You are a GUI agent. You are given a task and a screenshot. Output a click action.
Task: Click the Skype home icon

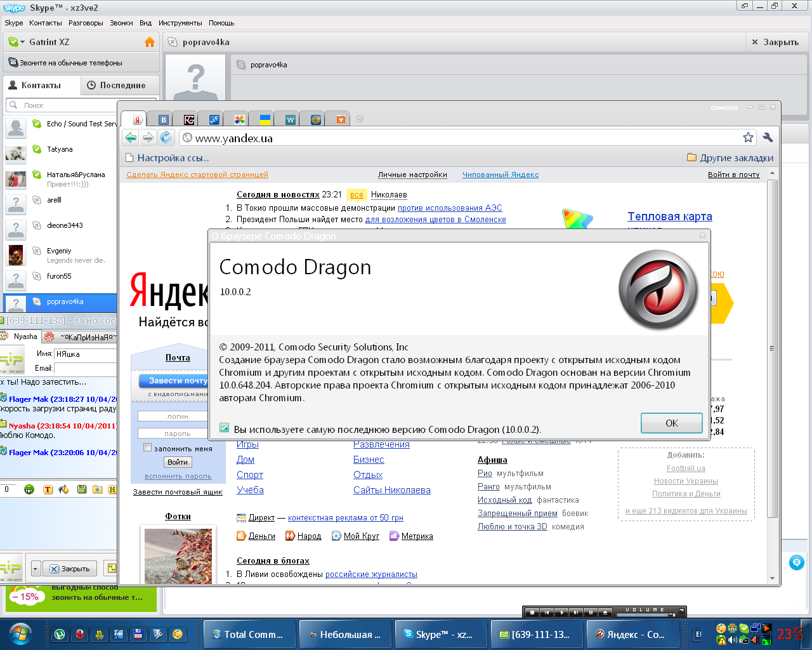coord(150,42)
